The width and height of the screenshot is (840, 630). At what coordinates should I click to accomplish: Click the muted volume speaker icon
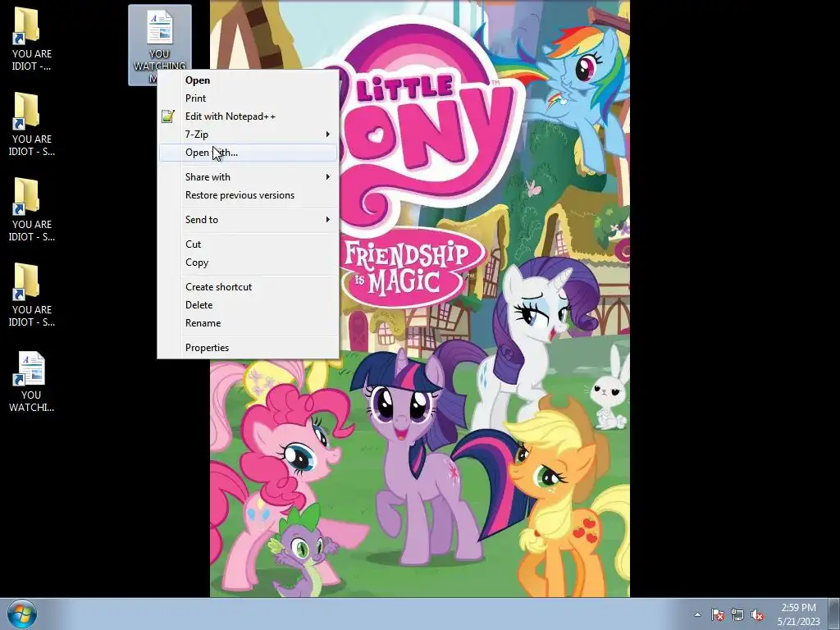coord(757,614)
